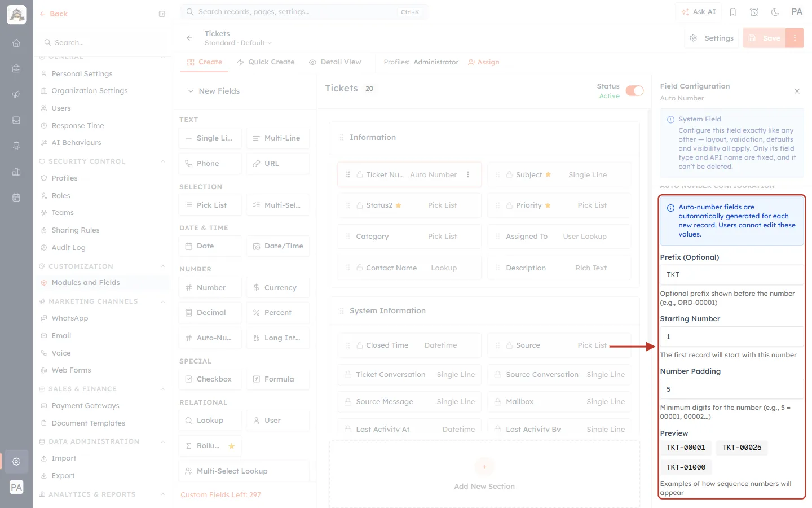Open the alarm clock reminders icon
This screenshot has height=508, width=812.
[x=754, y=12]
